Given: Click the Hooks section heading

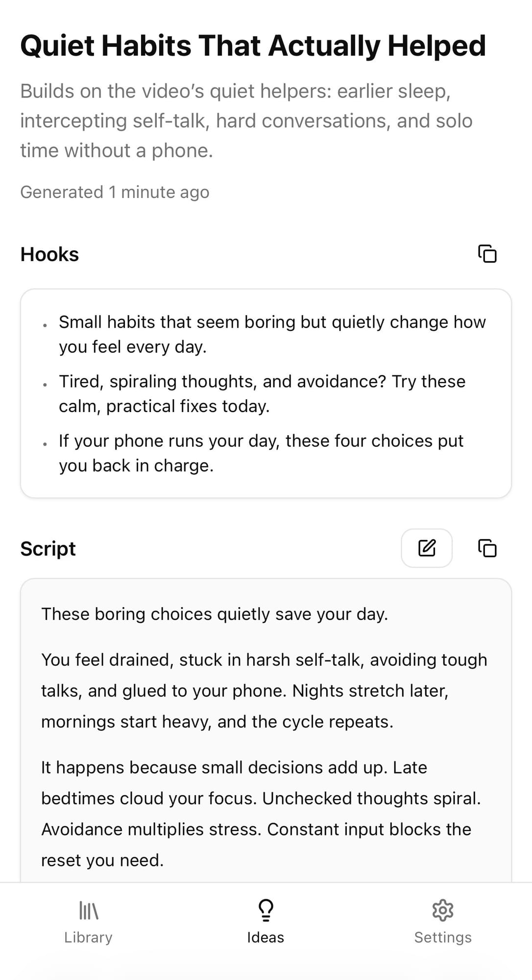Looking at the screenshot, I should tap(49, 254).
